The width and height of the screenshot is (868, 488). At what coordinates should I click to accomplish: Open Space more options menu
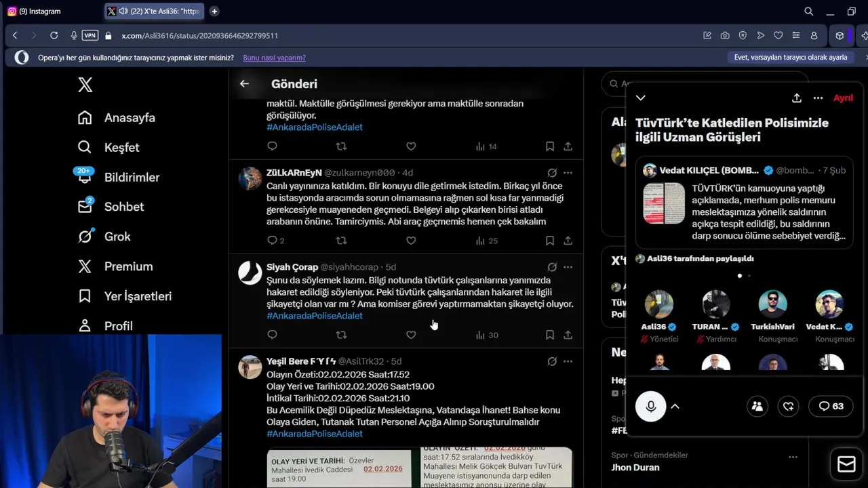pos(818,98)
